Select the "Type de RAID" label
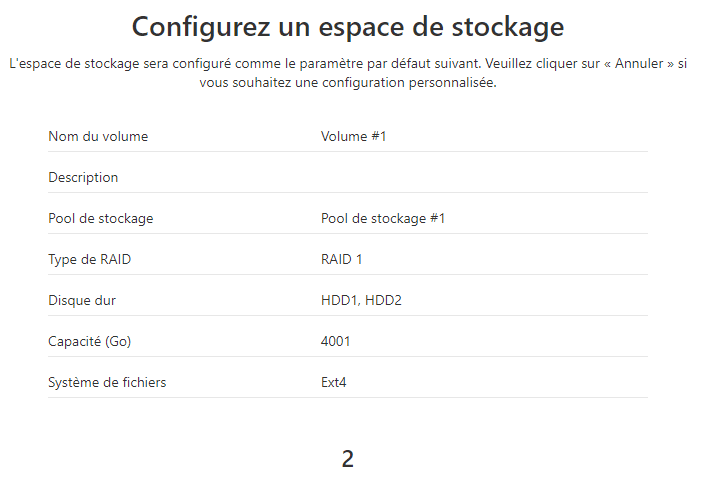The width and height of the screenshot is (701, 479). (89, 259)
